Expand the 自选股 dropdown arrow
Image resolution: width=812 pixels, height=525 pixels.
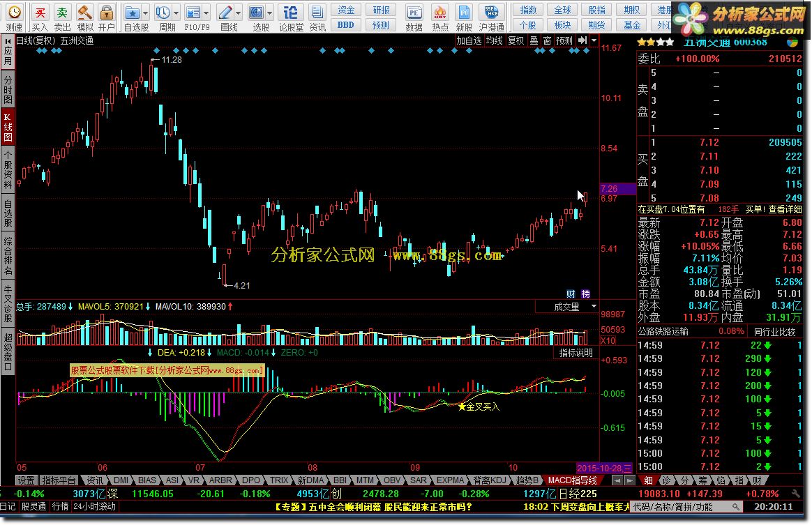[x=145, y=13]
